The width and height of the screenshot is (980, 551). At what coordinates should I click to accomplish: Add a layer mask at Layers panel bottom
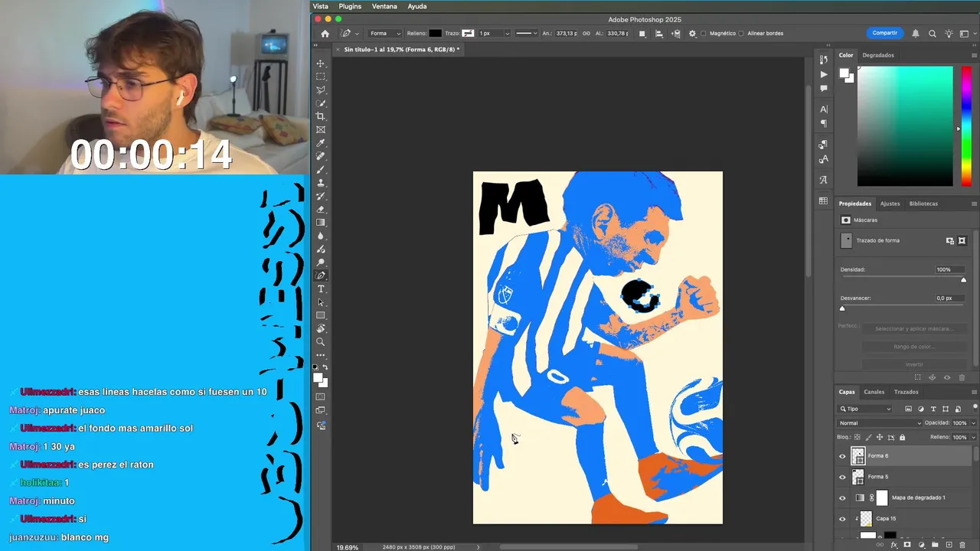click(907, 545)
